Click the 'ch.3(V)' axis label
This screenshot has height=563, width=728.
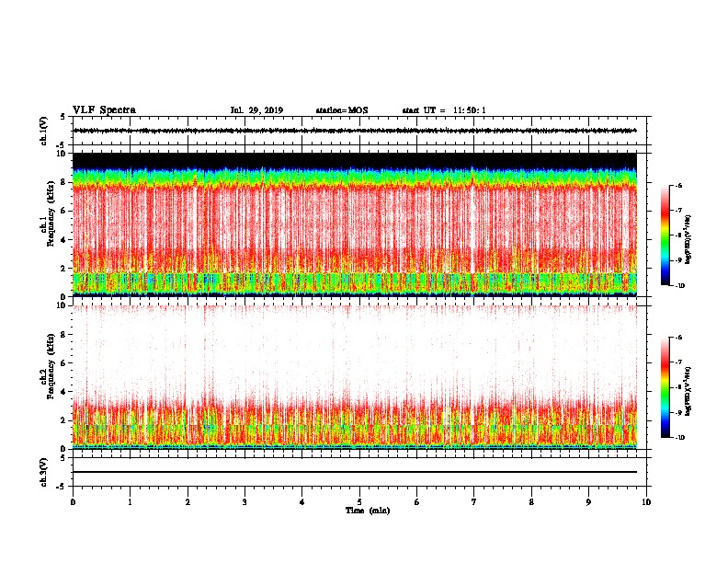[44, 472]
